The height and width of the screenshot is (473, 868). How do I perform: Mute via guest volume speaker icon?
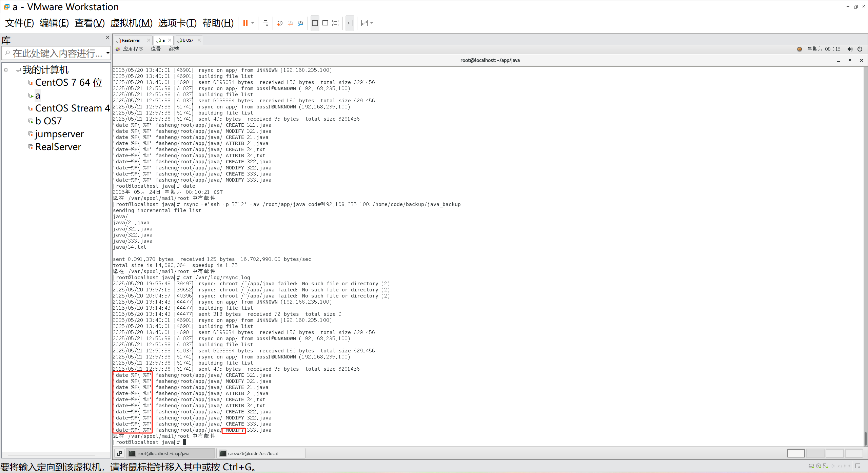tap(849, 49)
